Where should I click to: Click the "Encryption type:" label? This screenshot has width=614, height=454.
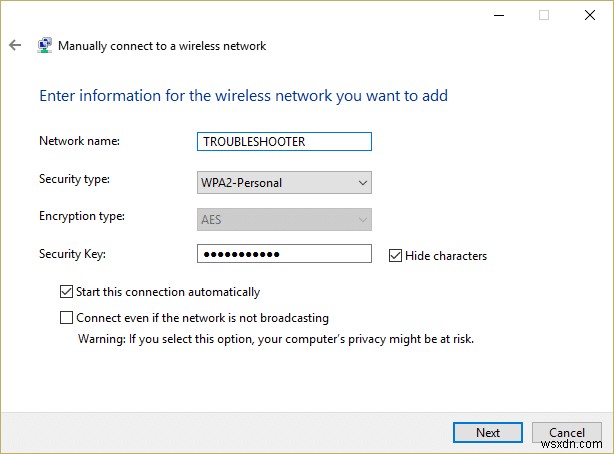point(81,216)
